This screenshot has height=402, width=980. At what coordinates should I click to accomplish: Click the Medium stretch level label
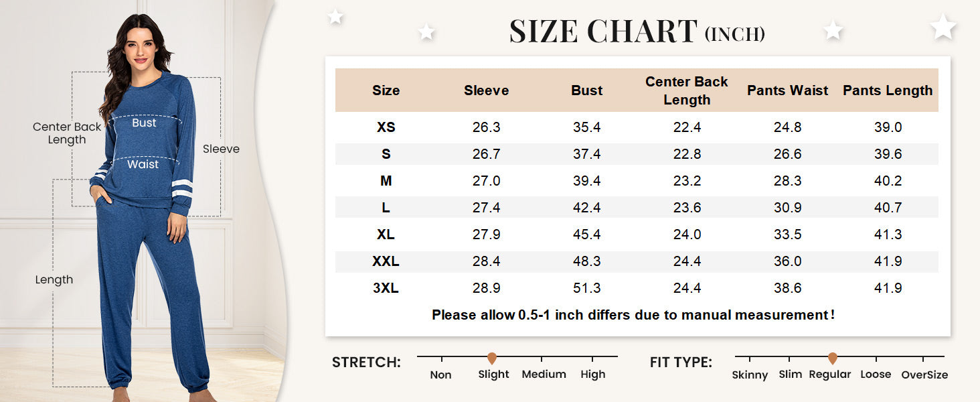544,375
